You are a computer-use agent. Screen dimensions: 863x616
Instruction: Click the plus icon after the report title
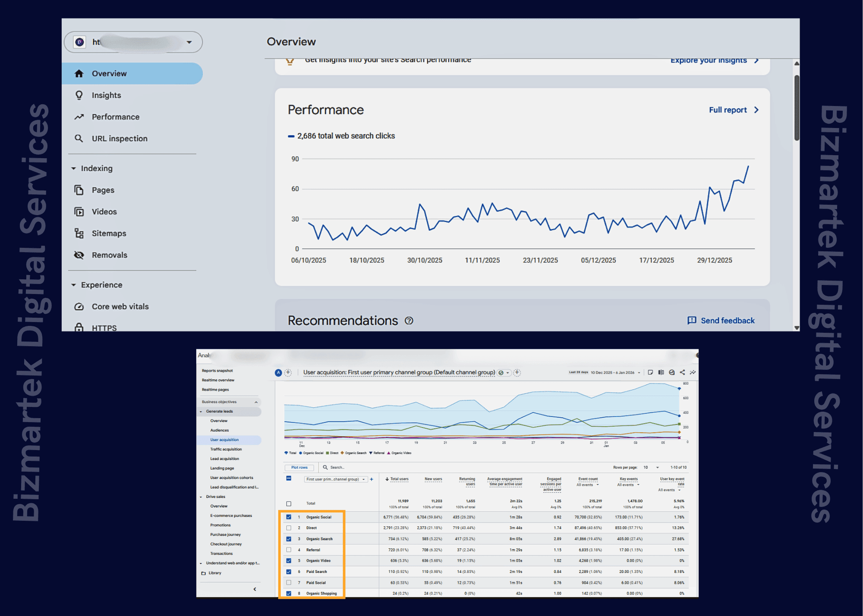pos(517,372)
